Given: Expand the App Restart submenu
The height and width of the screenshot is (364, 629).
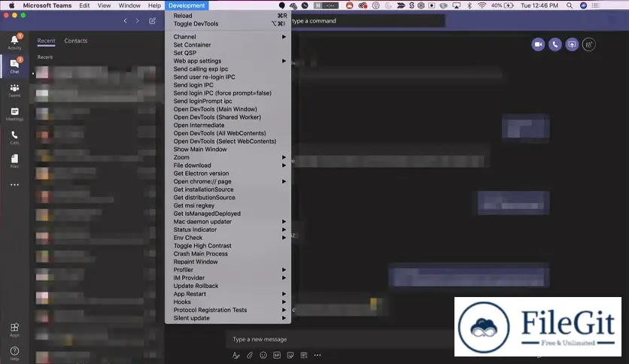Looking at the screenshot, I should click(x=228, y=294).
